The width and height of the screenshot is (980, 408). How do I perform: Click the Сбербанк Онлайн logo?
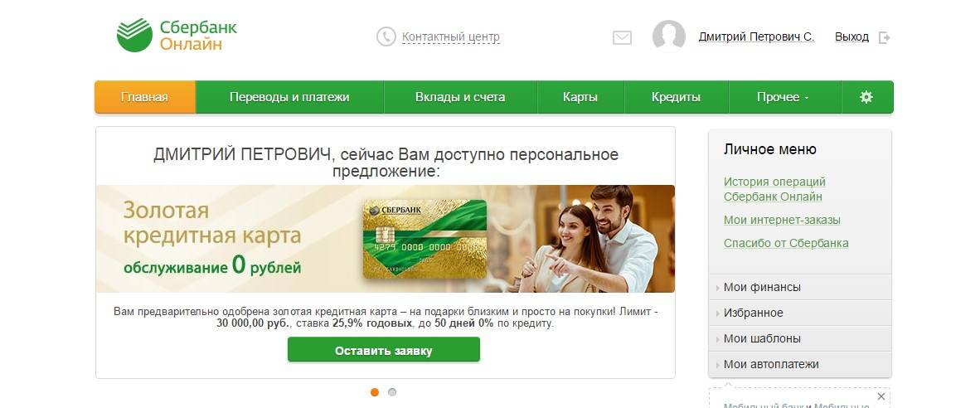click(177, 35)
